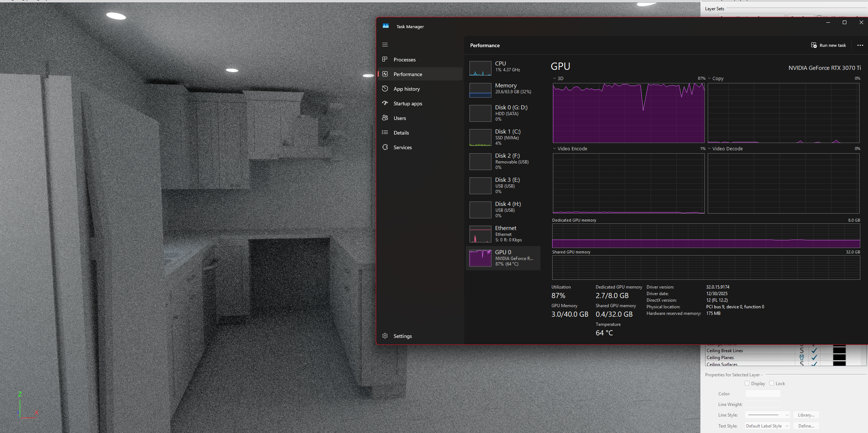Click the Details list icon
Screen dimensions: 868x433
click(385, 132)
